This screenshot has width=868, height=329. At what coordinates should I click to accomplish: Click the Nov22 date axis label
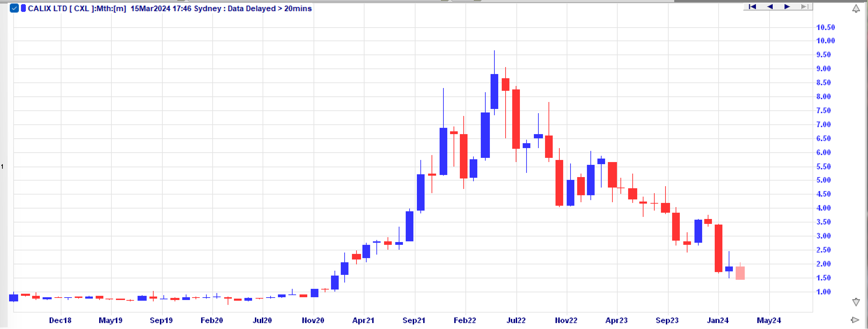pos(566,320)
